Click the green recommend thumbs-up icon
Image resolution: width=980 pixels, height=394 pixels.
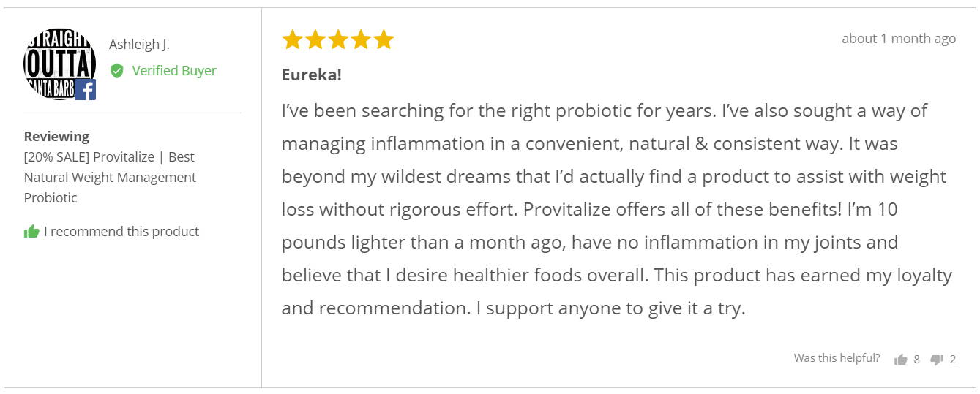coord(31,231)
